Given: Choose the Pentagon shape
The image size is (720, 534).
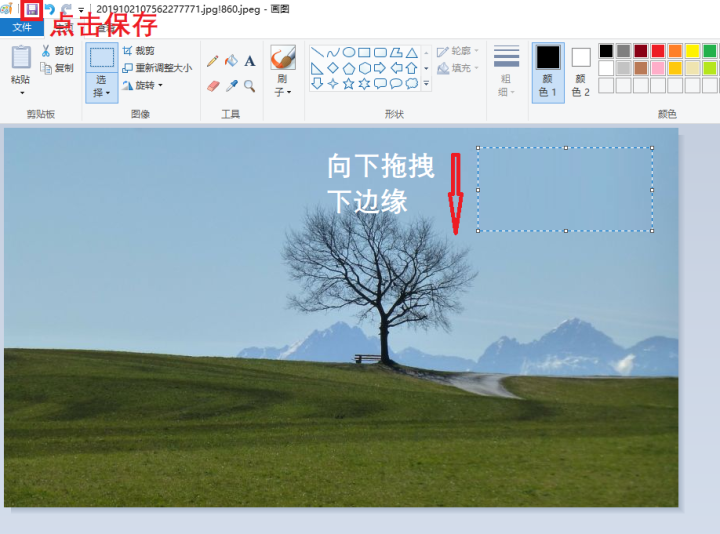Looking at the screenshot, I should click(x=349, y=68).
